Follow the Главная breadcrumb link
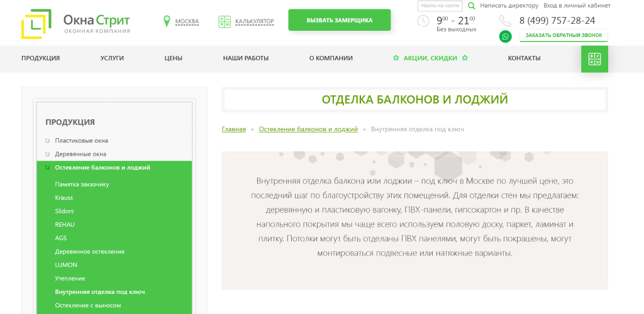This screenshot has width=644, height=314. click(x=234, y=129)
